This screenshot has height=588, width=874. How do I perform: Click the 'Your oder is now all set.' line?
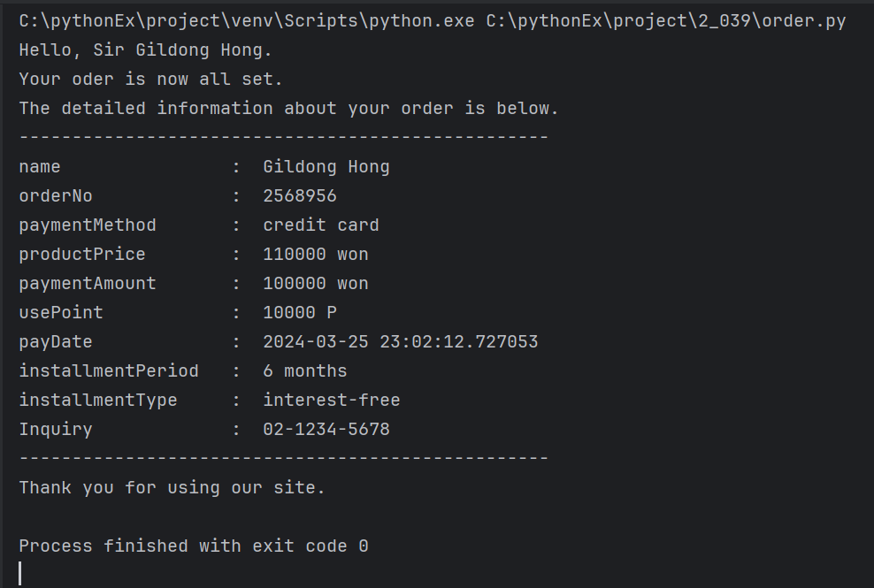[x=150, y=80]
